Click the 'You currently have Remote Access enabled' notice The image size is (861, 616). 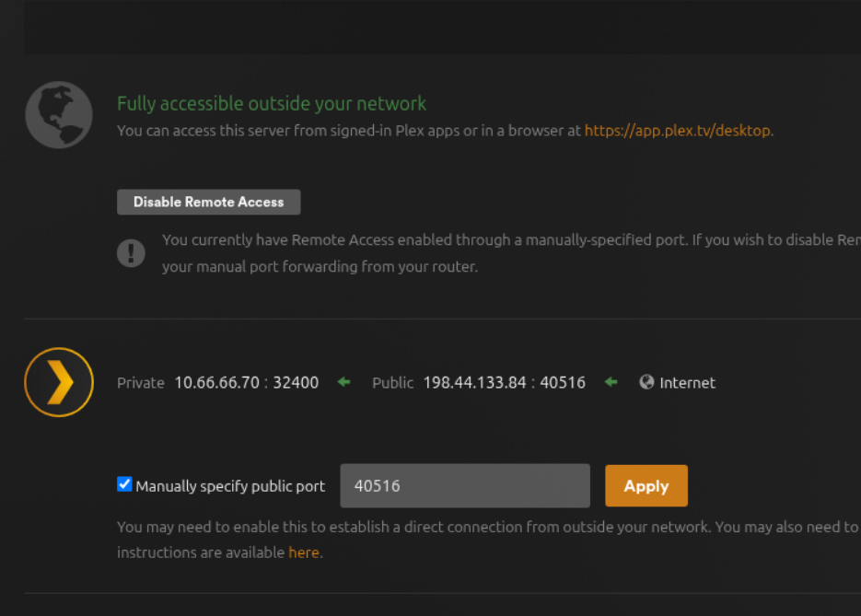511,253
